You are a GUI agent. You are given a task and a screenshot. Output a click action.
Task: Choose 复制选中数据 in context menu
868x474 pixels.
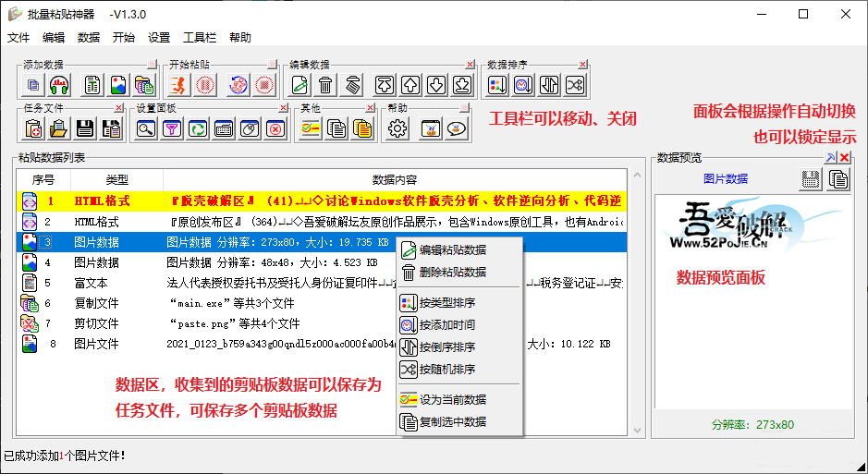[459, 421]
